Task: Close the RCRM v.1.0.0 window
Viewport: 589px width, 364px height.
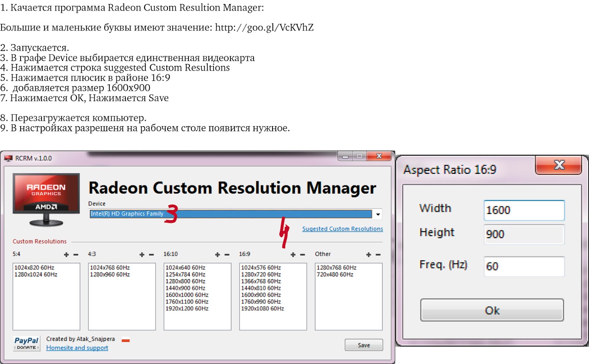Action: (x=379, y=156)
